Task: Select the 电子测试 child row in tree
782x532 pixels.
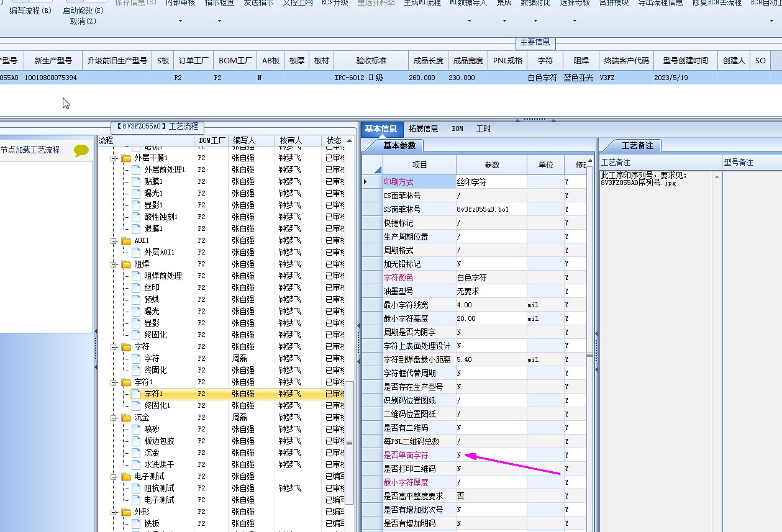Action: pos(159,500)
